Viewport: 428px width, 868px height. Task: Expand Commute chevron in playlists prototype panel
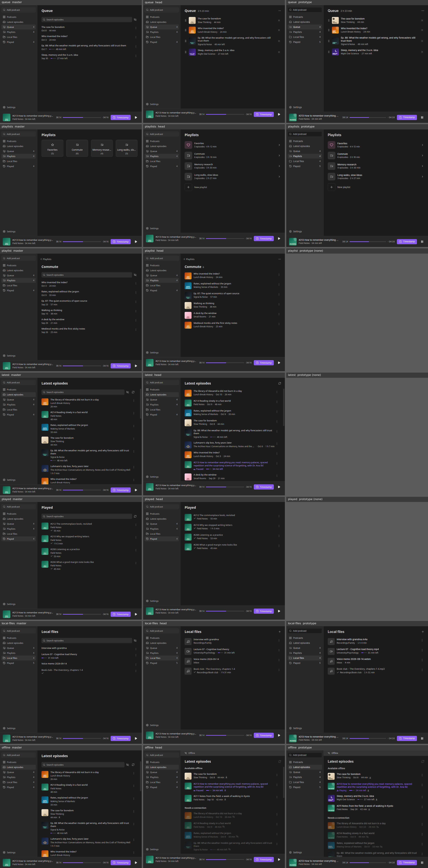point(422,155)
